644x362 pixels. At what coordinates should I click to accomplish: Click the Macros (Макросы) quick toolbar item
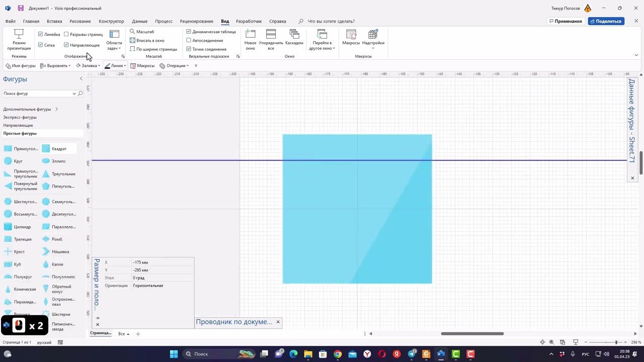coord(142,66)
